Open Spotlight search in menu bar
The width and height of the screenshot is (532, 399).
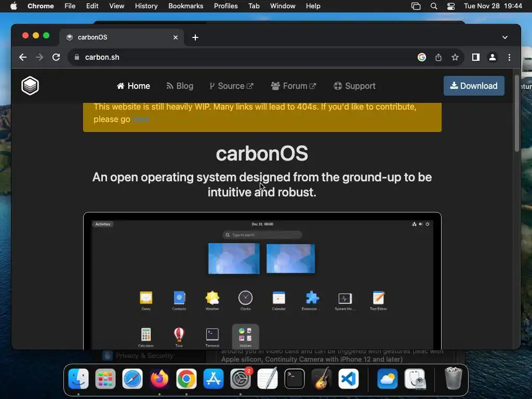click(434, 6)
